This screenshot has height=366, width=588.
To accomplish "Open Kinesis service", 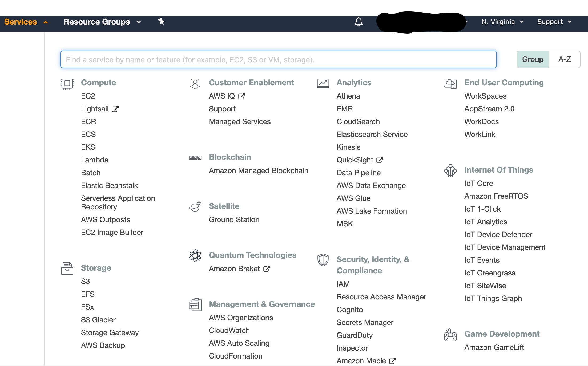I will click(x=348, y=147).
